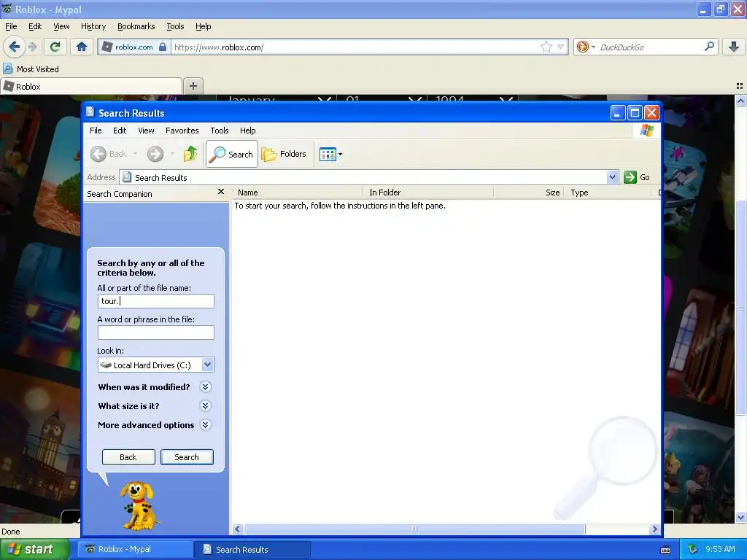Click the Search button to start searching
The image size is (747, 560).
(187, 456)
